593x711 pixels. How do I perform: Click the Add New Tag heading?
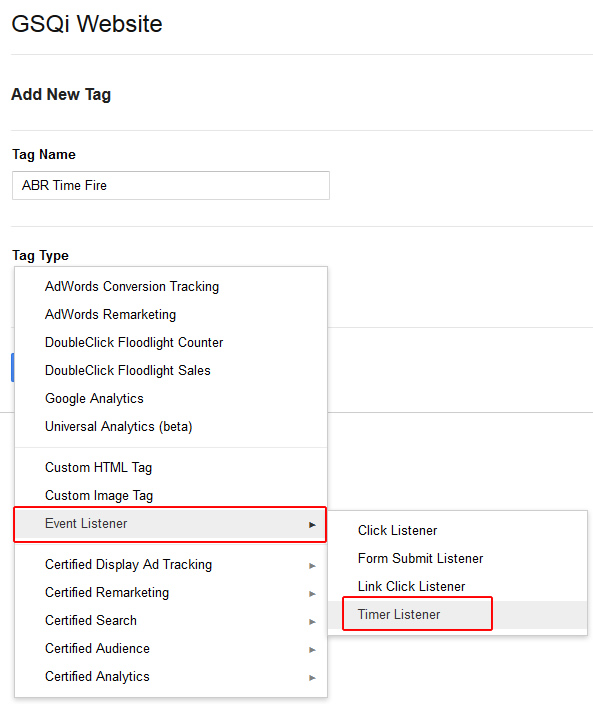click(61, 95)
